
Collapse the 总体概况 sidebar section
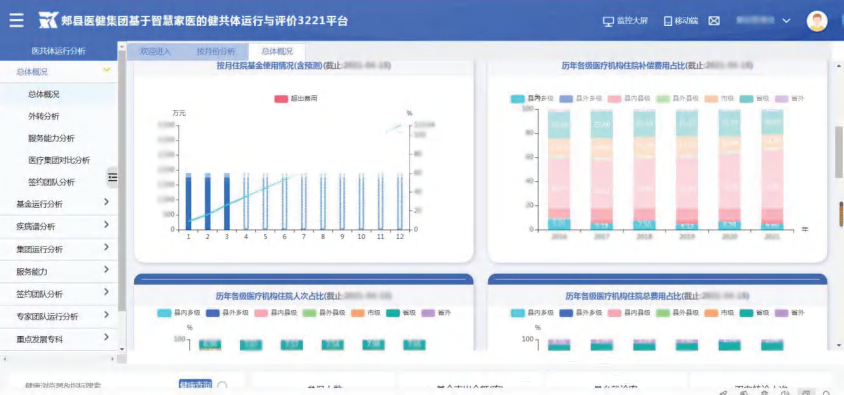(x=107, y=70)
